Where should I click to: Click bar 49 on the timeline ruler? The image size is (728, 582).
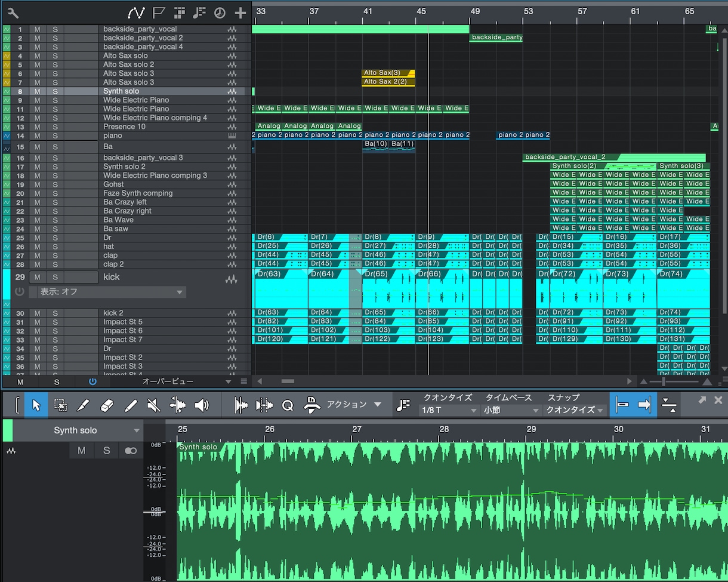[x=474, y=11]
